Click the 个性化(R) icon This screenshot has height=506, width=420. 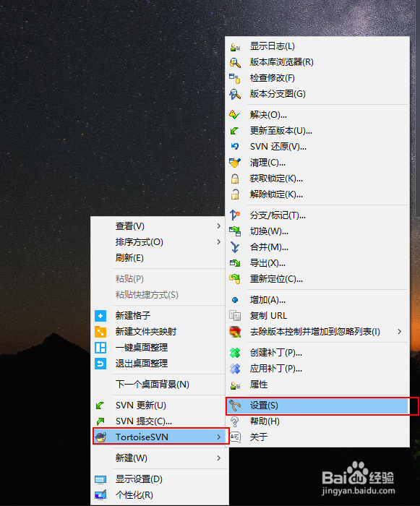tap(100, 495)
